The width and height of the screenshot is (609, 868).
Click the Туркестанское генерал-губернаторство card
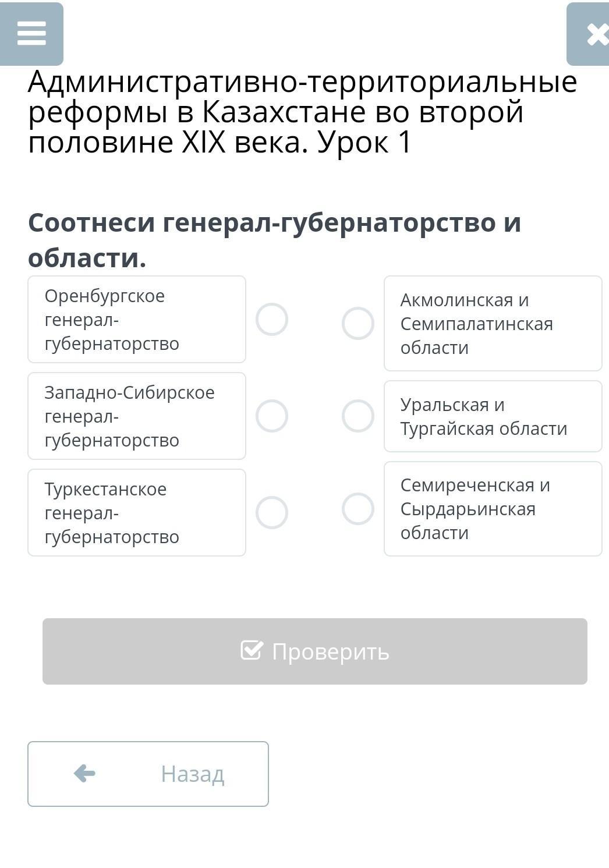tap(137, 513)
